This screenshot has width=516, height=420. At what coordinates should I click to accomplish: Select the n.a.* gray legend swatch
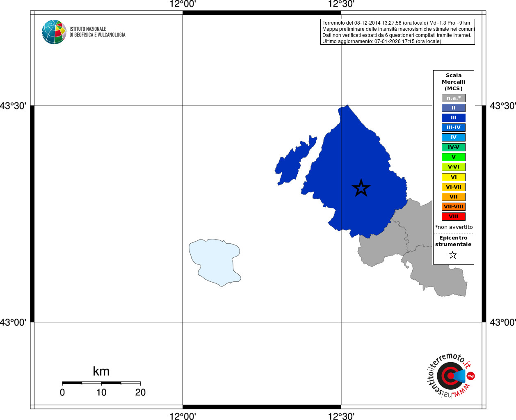pyautogui.click(x=454, y=98)
